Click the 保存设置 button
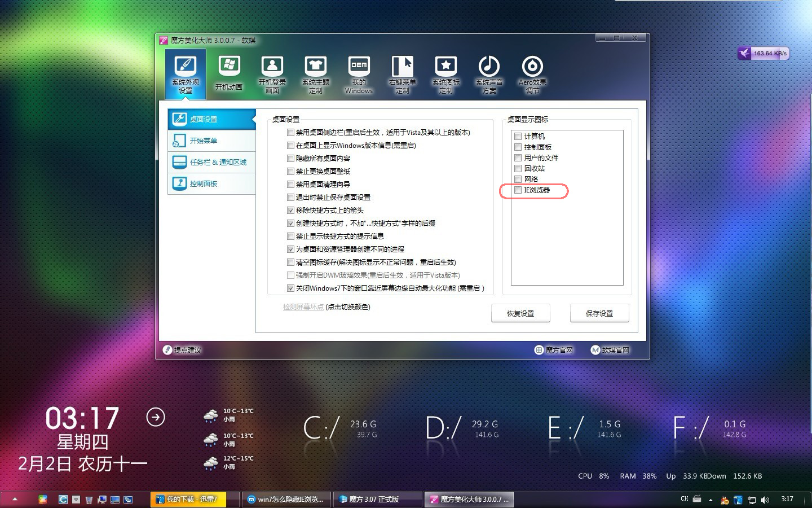The height and width of the screenshot is (508, 812). pos(599,313)
